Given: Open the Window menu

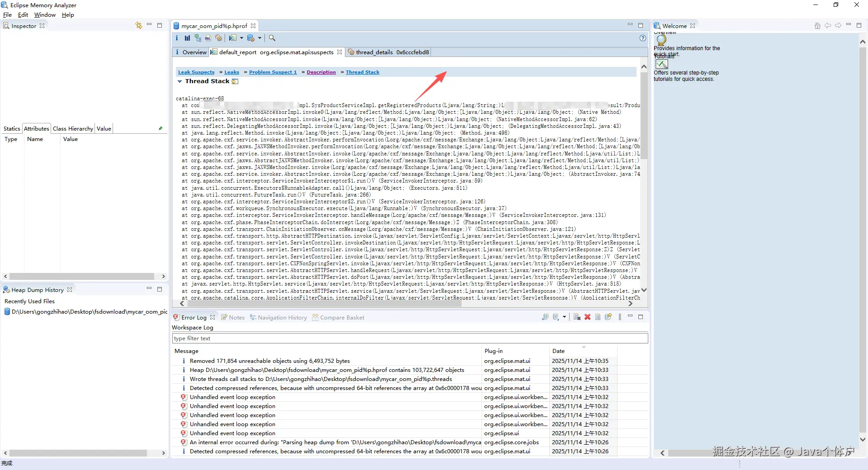Looking at the screenshot, I should [x=45, y=15].
